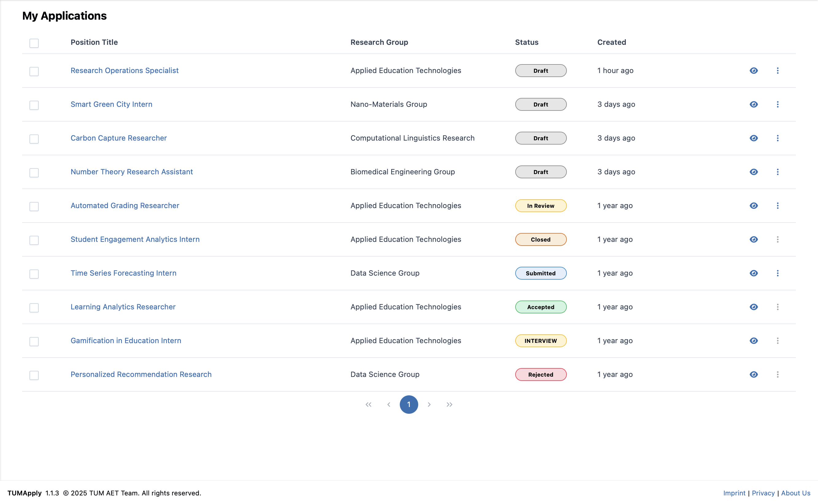Viewport: 818px width, 504px height.
Task: Click eye icon for Smart Green City Intern
Action: 753,104
